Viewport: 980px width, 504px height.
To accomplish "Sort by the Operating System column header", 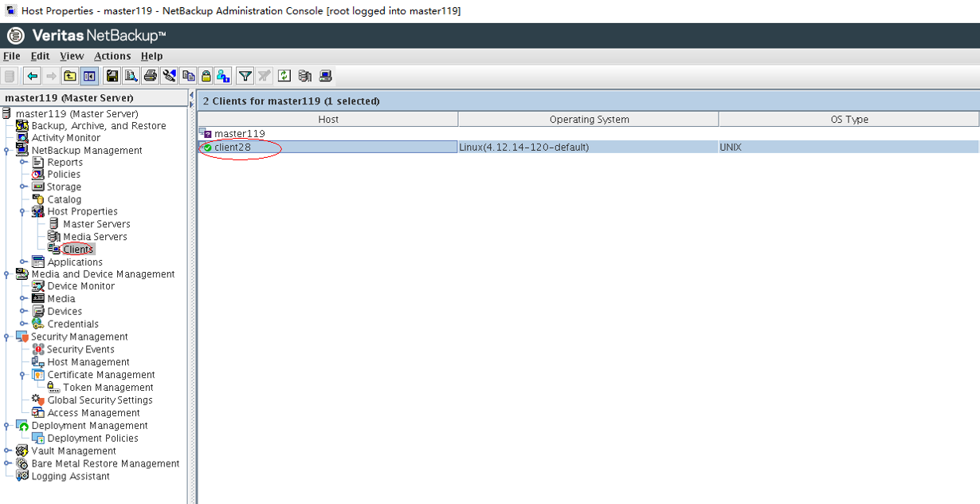I will point(589,120).
